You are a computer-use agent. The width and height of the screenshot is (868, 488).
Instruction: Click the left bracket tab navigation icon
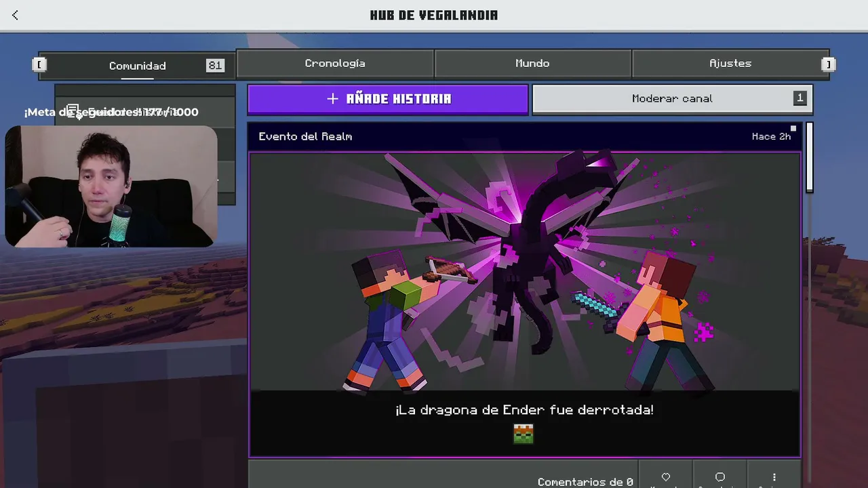[x=39, y=64]
